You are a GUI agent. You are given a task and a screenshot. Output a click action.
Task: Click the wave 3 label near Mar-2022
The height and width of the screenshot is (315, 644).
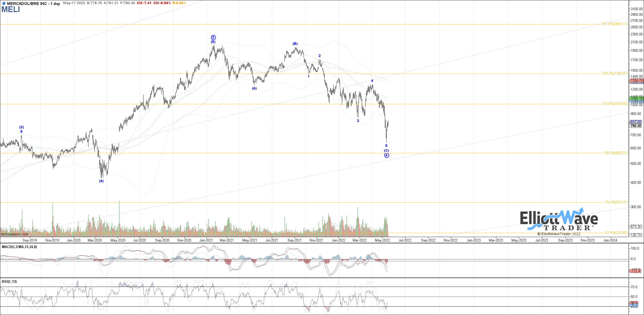coord(358,121)
